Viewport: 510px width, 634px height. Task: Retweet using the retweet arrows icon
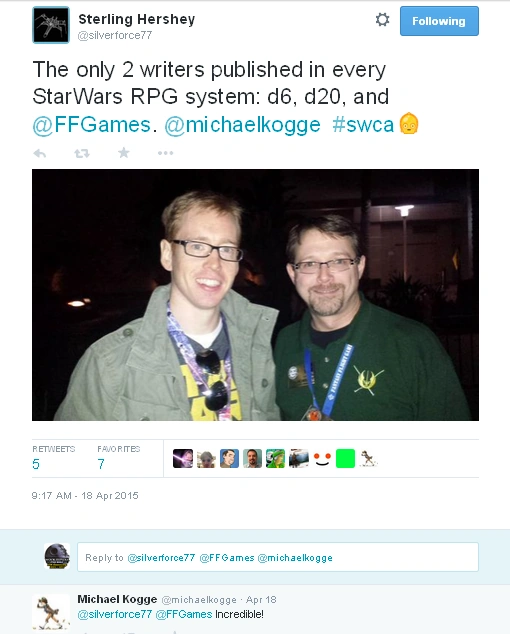click(82, 153)
